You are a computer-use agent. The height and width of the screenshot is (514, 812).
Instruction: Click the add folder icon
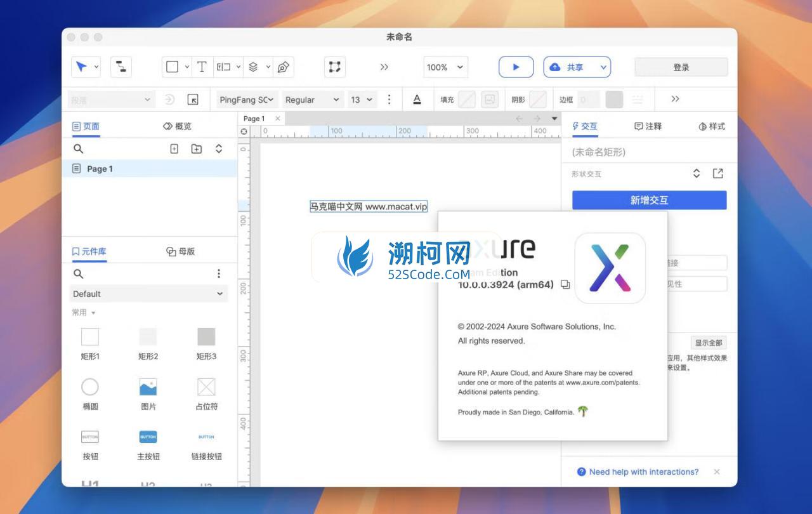197,148
